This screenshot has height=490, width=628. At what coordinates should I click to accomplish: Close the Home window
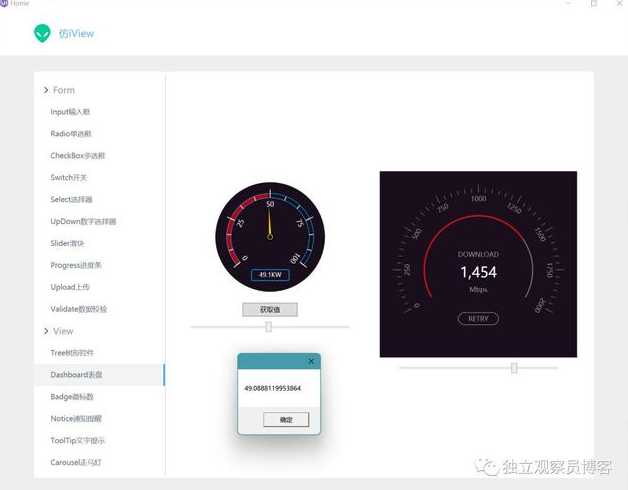619,3
